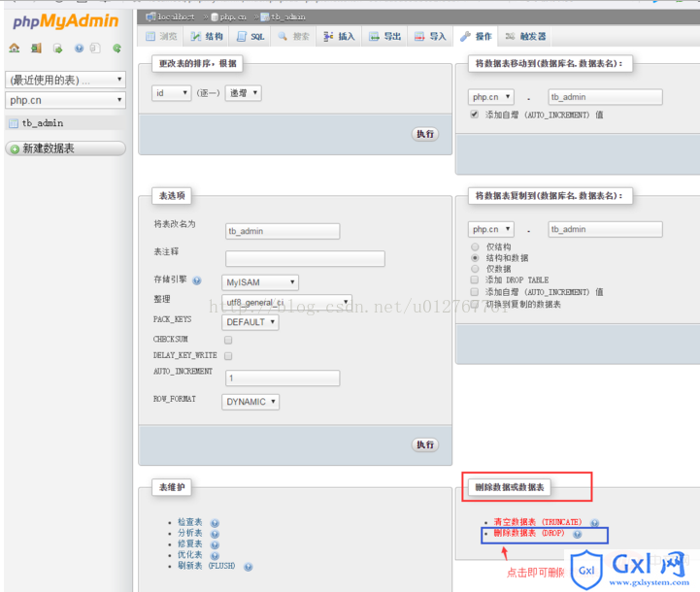Toggle AUTO_INCREMENT checkbox in copy table section
Viewport: 700px width, 592px height.
pos(475,292)
